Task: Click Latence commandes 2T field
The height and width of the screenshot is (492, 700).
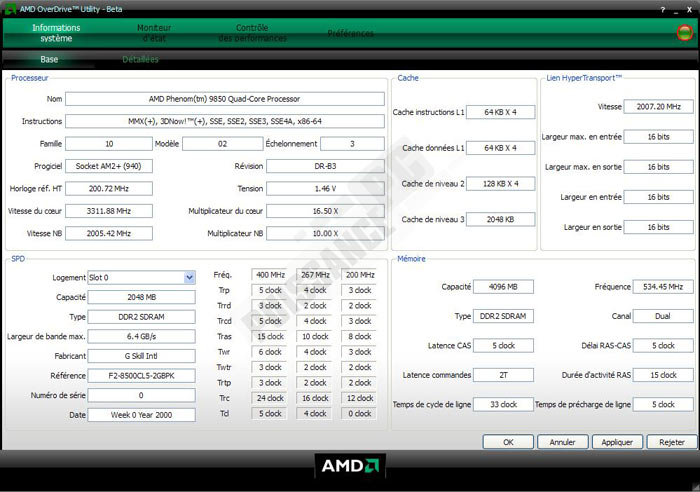Action: click(x=503, y=375)
